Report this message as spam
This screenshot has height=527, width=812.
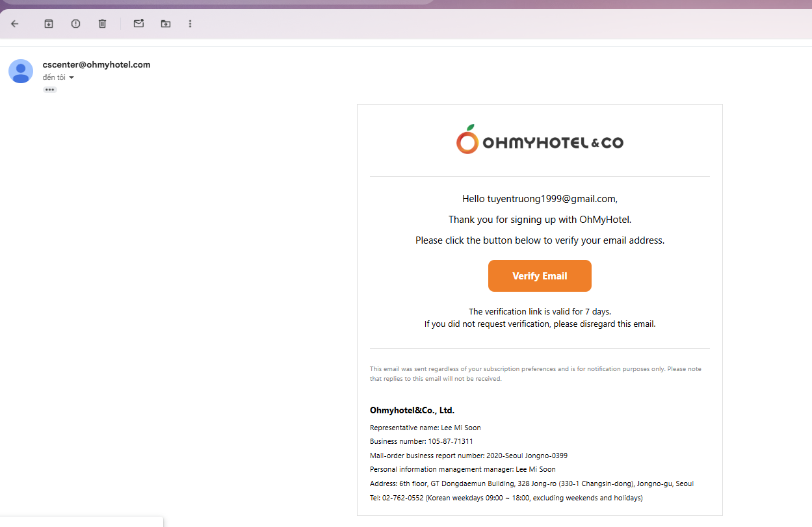(x=75, y=24)
